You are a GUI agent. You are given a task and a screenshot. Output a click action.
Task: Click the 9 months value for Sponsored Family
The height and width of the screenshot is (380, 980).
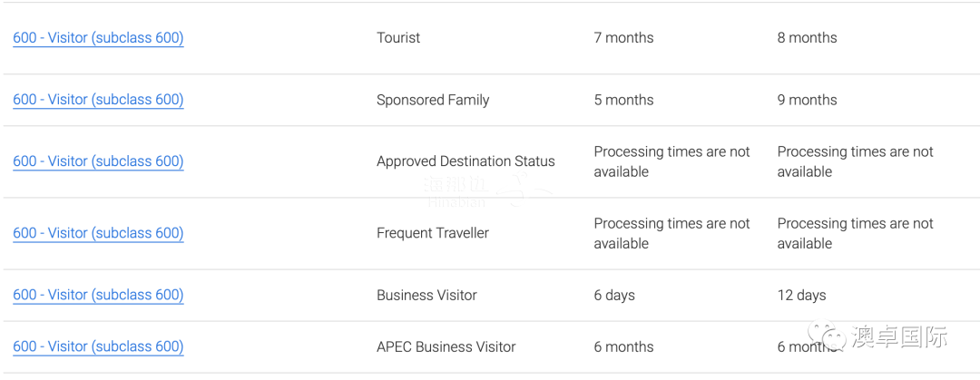807,100
